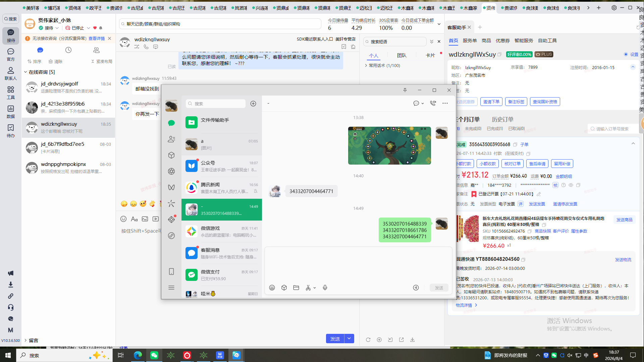Collapse order 3556435003905668 with its chevron

pos(633,144)
